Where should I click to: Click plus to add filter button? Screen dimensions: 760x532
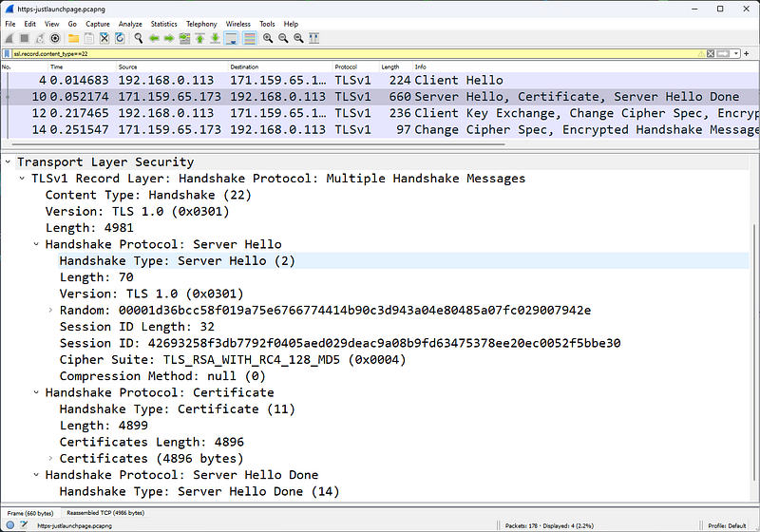(x=747, y=54)
